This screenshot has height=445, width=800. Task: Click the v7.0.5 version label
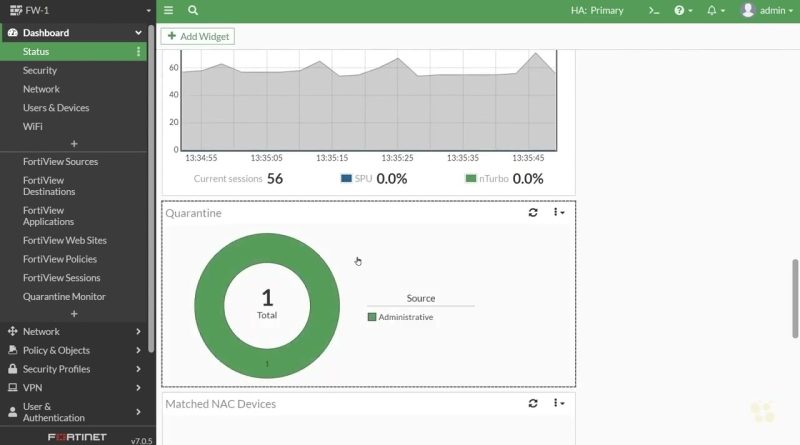pos(141,440)
